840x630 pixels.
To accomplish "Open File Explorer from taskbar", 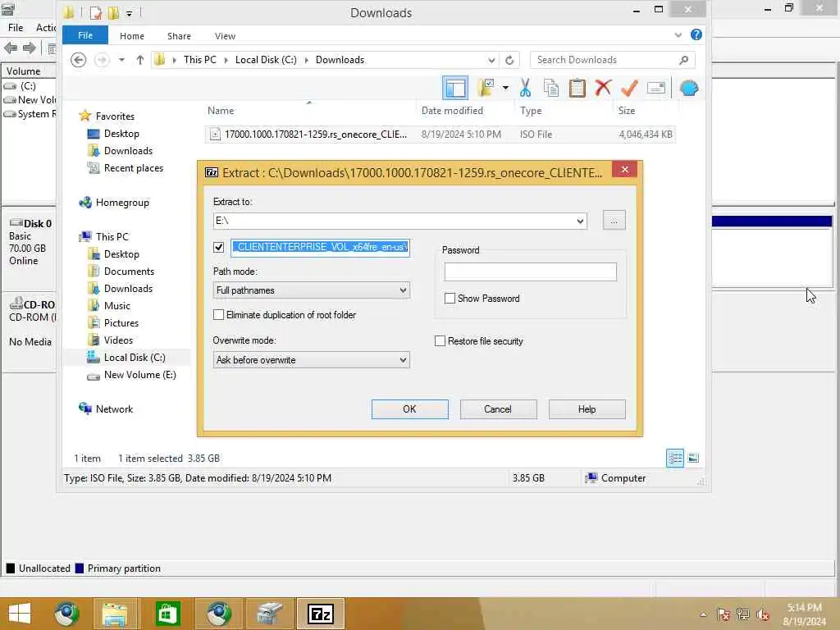I will 115,614.
